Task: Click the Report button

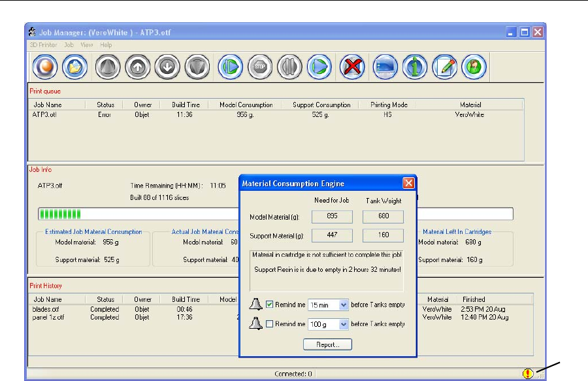Action: coord(327,344)
